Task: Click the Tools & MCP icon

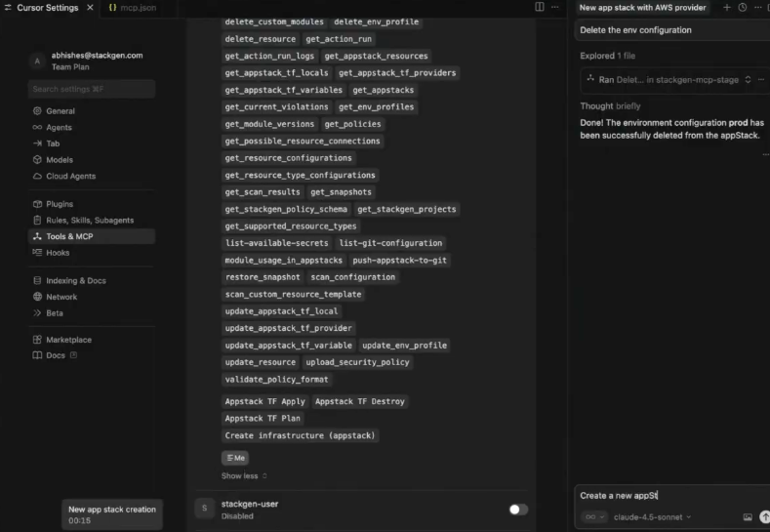Action: 37,236
